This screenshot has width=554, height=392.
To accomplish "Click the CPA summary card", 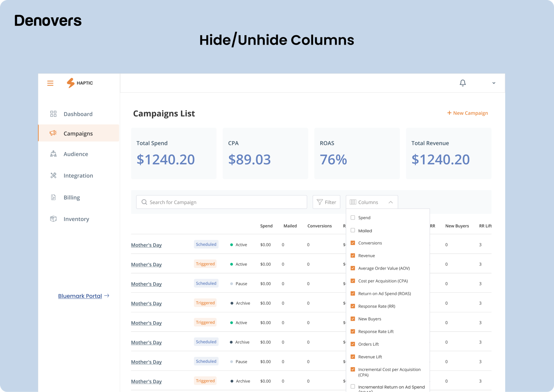I will (x=265, y=153).
